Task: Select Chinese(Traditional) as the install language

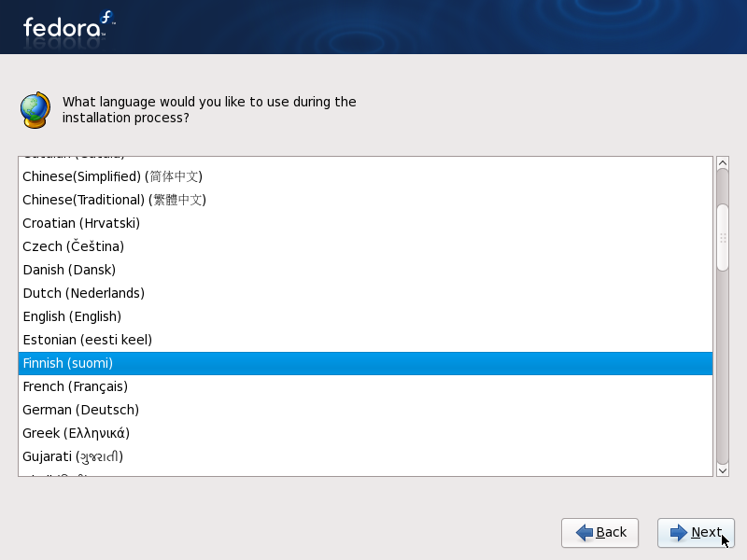Action: (114, 200)
